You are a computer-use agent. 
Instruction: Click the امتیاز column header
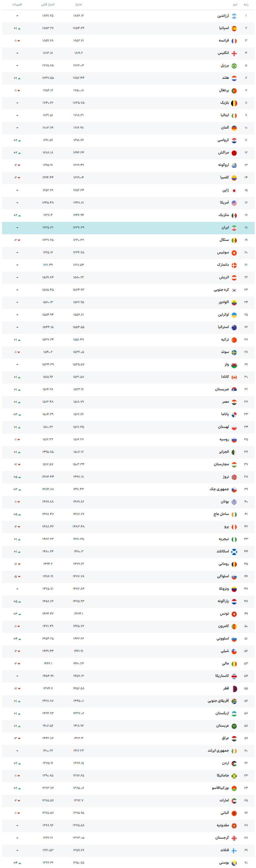(79, 4)
